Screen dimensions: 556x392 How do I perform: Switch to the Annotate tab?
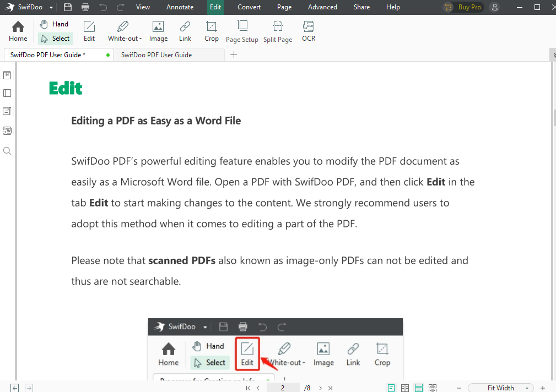click(x=180, y=7)
